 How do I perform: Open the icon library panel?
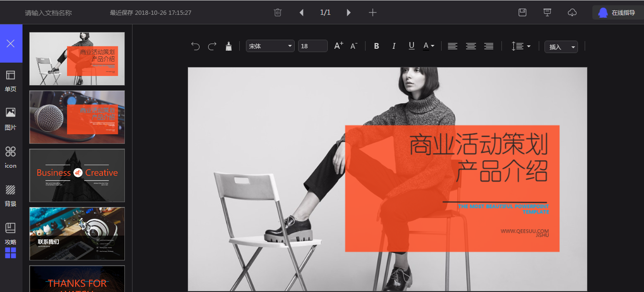coord(11,158)
